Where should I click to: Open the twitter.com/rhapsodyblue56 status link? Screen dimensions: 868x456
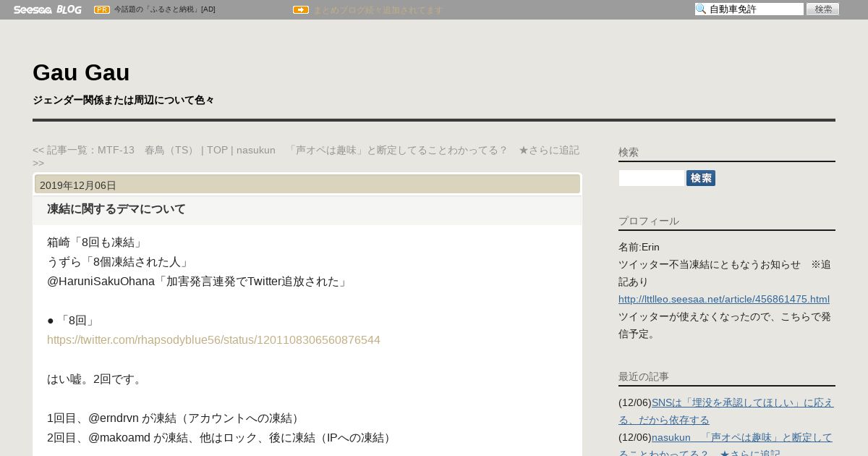[x=213, y=340]
